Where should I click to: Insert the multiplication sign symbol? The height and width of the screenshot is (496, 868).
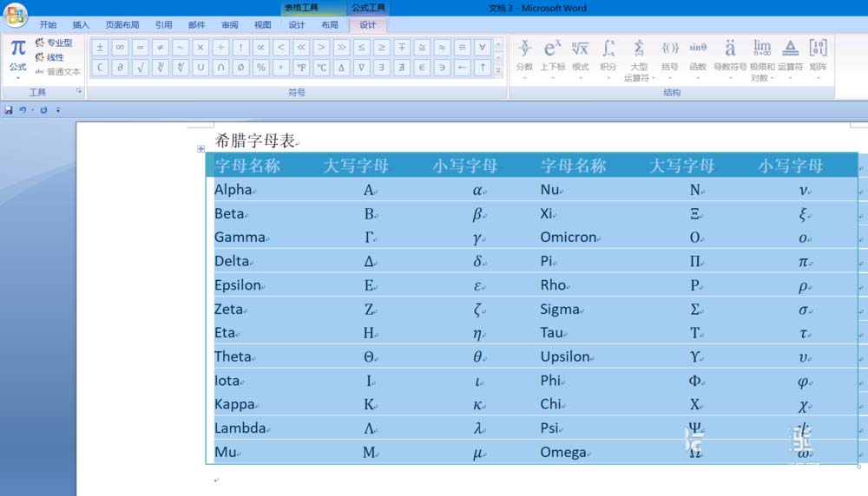[x=201, y=48]
